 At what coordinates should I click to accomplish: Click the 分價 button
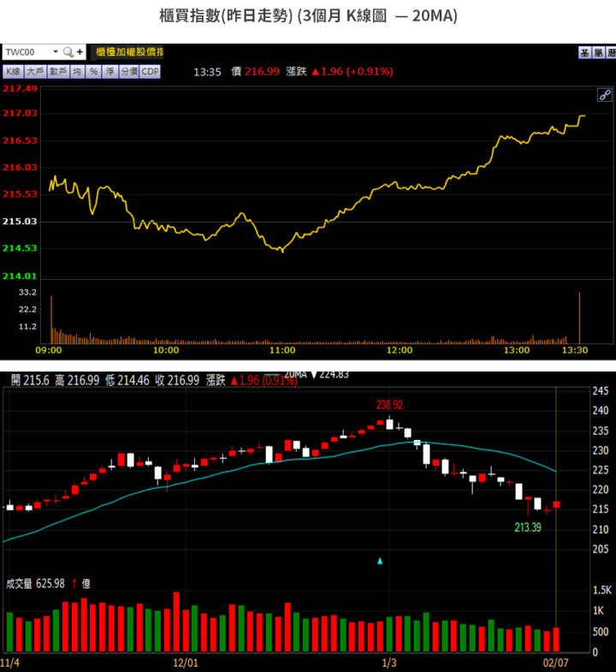point(128,72)
